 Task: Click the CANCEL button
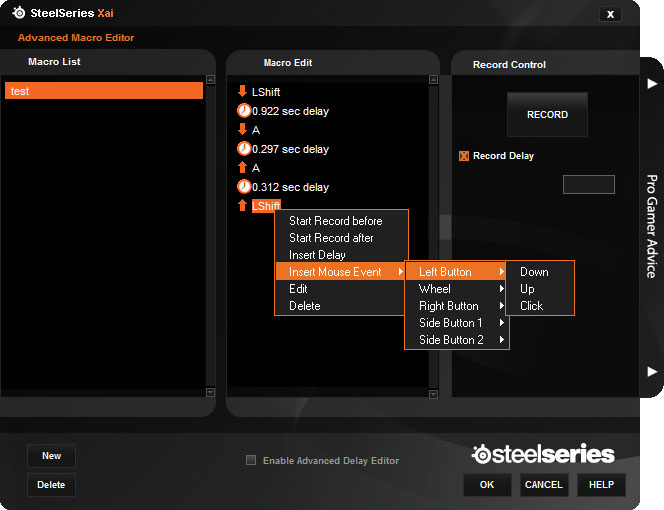click(x=544, y=485)
